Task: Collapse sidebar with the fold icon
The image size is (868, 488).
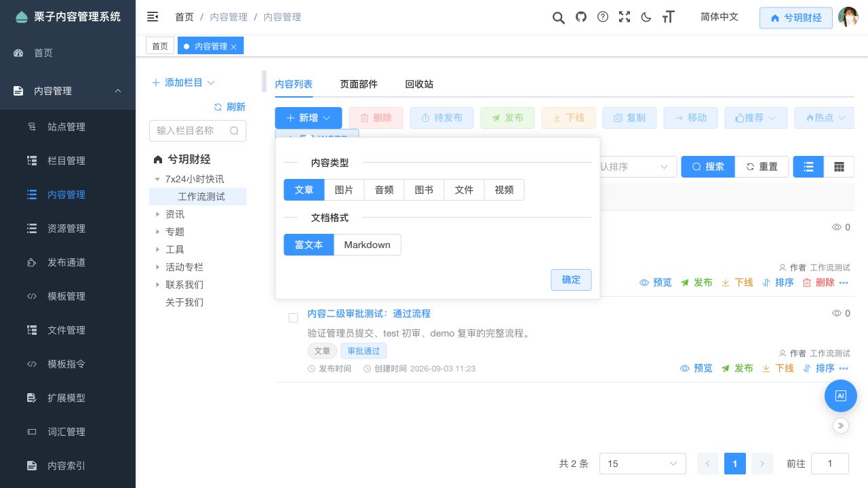Action: click(153, 17)
